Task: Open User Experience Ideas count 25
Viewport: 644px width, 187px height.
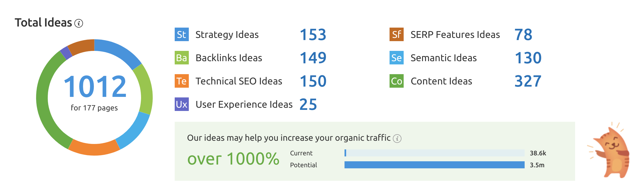Action: [308, 104]
